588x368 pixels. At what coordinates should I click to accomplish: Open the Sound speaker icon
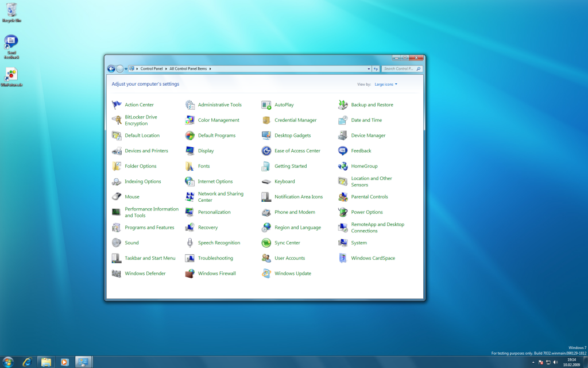(117, 243)
